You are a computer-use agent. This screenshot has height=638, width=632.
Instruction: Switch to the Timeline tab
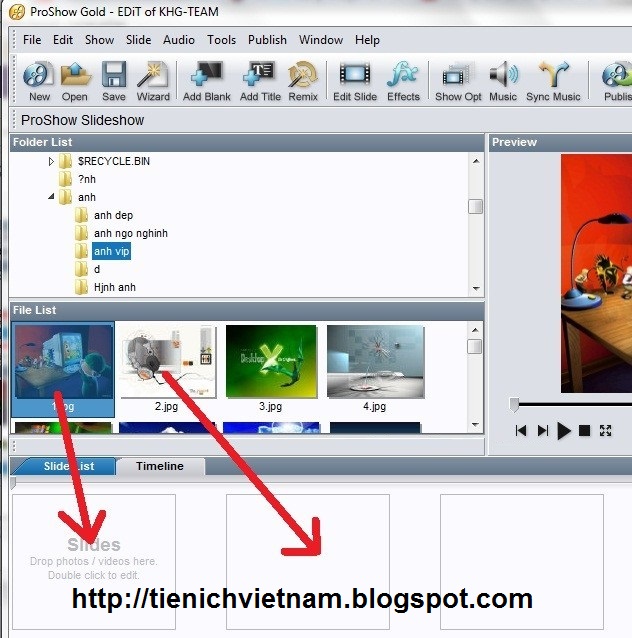[x=160, y=466]
